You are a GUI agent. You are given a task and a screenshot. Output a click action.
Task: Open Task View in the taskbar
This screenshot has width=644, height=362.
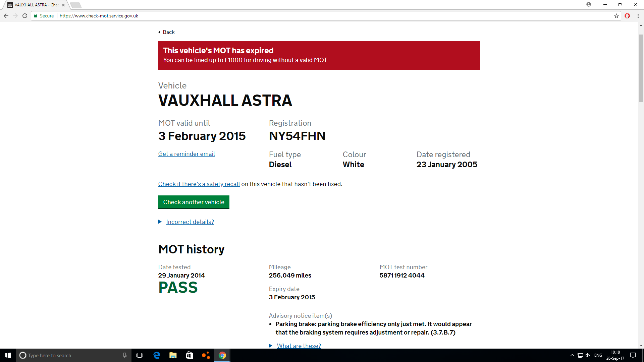[x=140, y=355]
